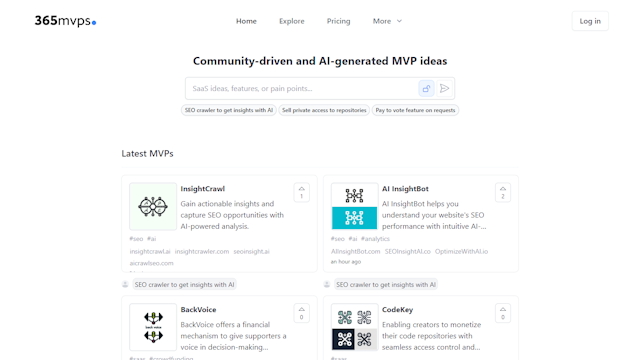
Task: Click the 365mvps logo
Action: (65, 21)
